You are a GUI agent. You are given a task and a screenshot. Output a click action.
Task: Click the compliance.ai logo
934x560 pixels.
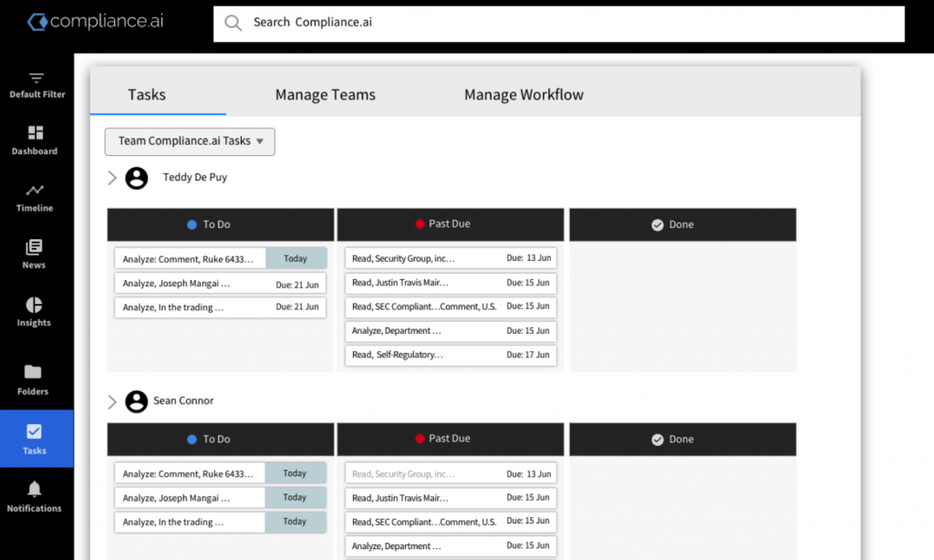[x=95, y=22]
